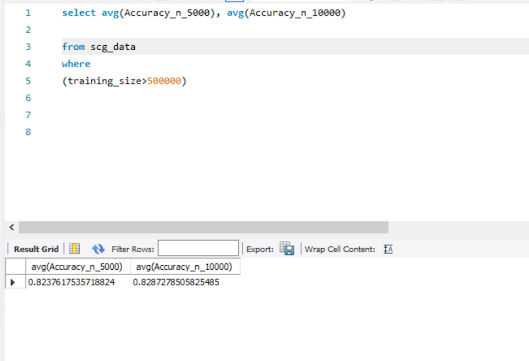Place cursor on the 'where' keyword
The image size is (529, 361).
click(x=76, y=64)
